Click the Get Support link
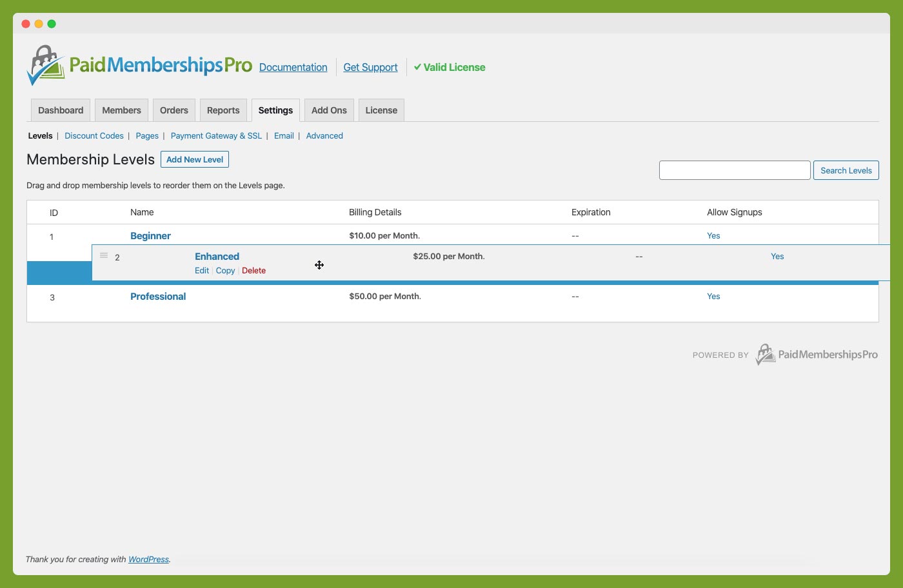The image size is (903, 588). click(x=370, y=67)
